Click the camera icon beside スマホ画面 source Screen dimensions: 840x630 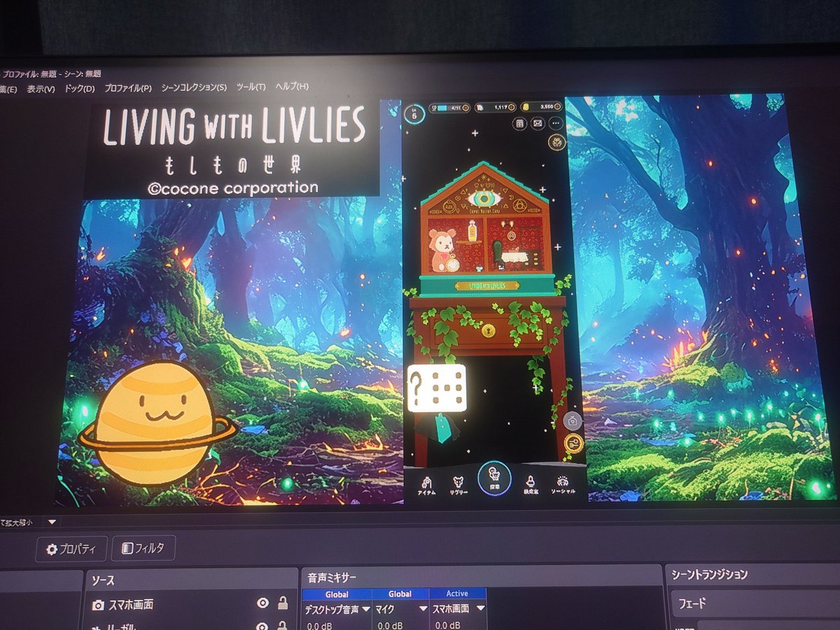tap(99, 605)
